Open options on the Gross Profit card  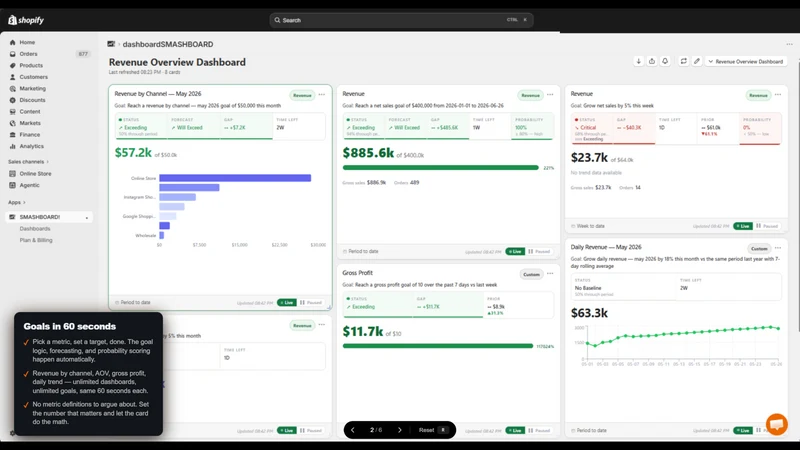pos(550,273)
